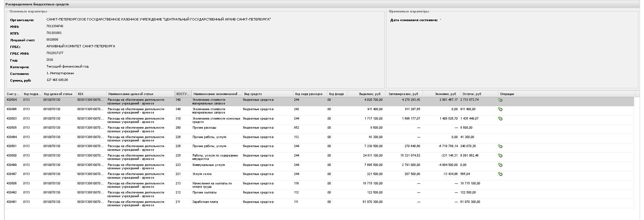
Task: Click 'Код вида расходов' column header
Action: [x=310, y=94]
